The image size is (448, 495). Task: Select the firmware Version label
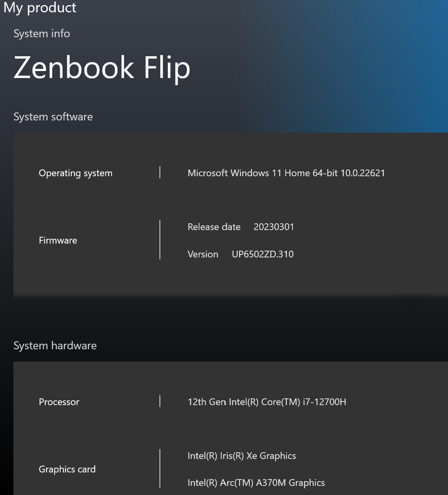pos(203,254)
